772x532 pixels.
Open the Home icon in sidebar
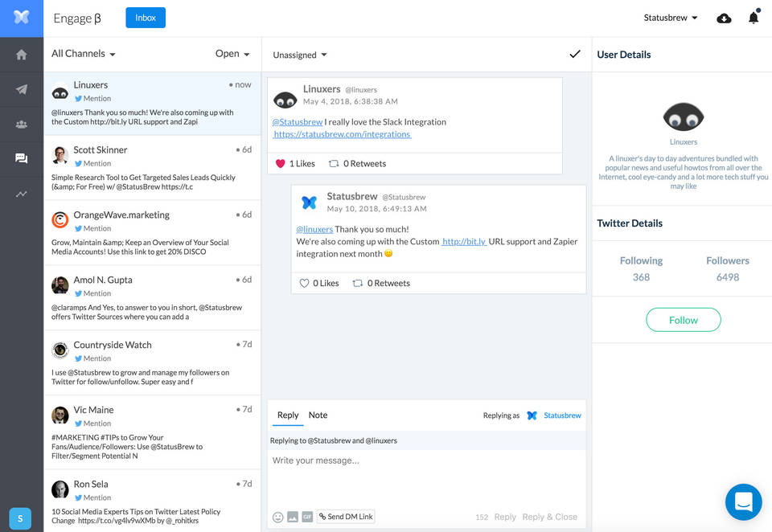(22, 55)
